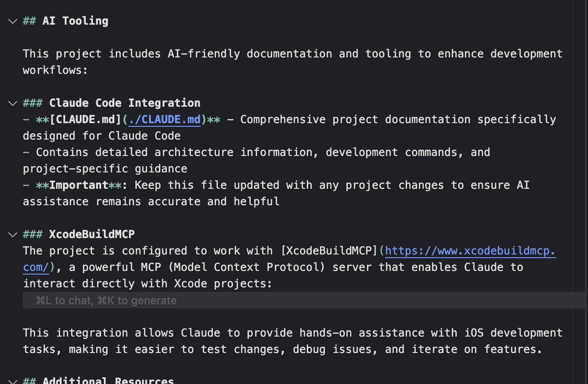Open the ./CLAUDE.md link
This screenshot has width=588, height=384.
(165, 120)
